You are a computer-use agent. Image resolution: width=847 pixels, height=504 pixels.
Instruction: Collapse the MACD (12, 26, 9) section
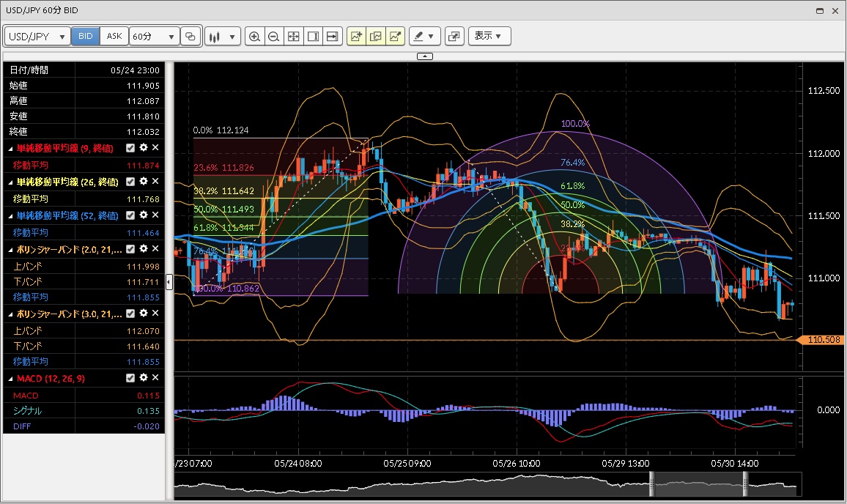10,379
